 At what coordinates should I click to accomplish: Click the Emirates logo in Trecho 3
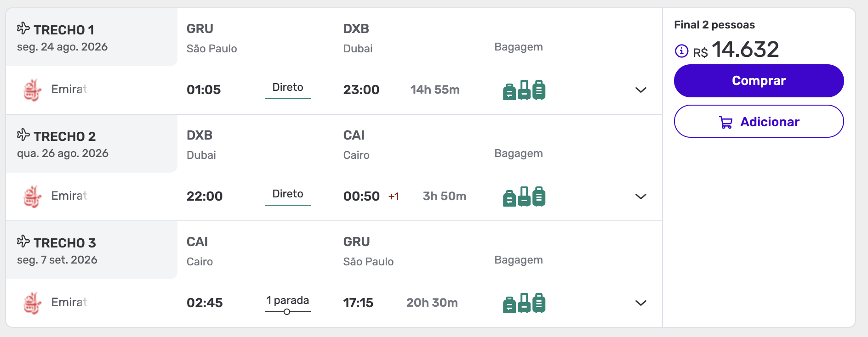tap(33, 303)
